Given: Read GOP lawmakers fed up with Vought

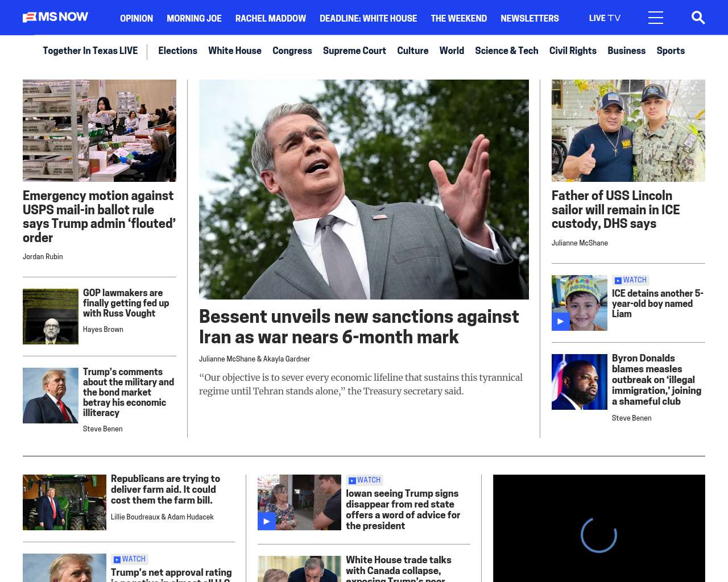Looking at the screenshot, I should coord(126,303).
